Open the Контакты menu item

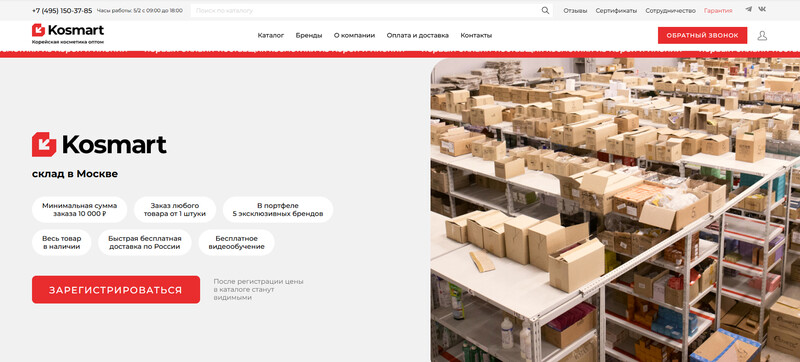point(476,35)
